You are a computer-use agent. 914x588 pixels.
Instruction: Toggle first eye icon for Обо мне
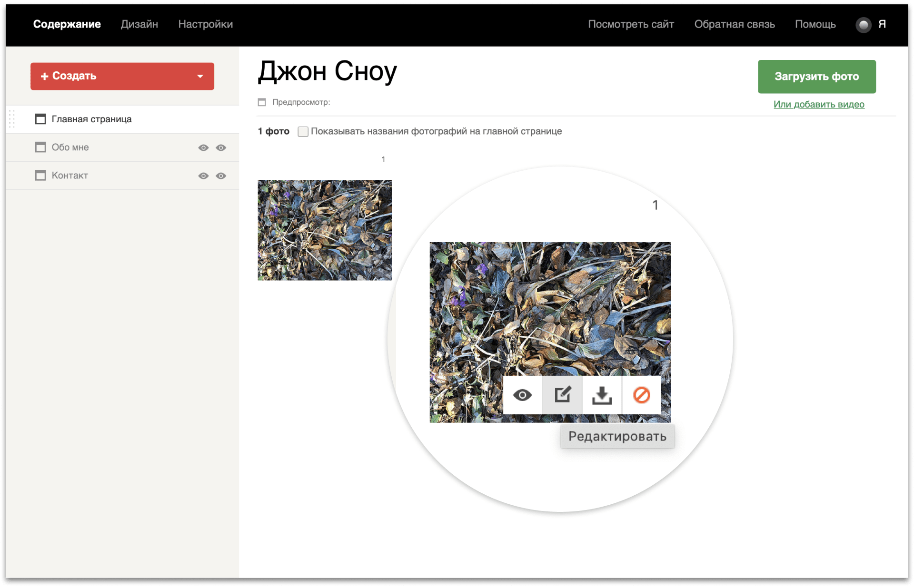coord(203,147)
